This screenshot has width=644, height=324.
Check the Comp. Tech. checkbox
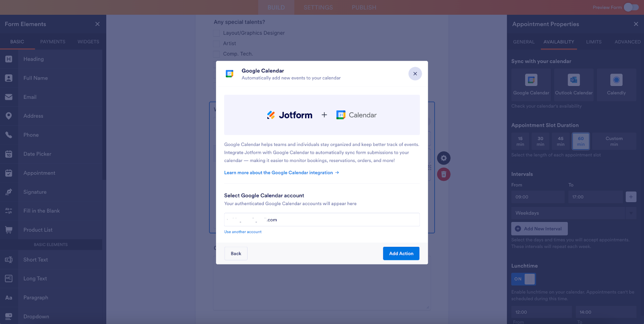pyautogui.click(x=217, y=54)
